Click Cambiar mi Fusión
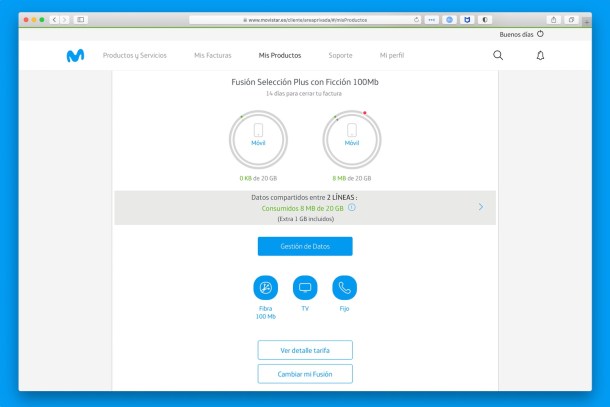The height and width of the screenshot is (407, 610). (x=305, y=374)
